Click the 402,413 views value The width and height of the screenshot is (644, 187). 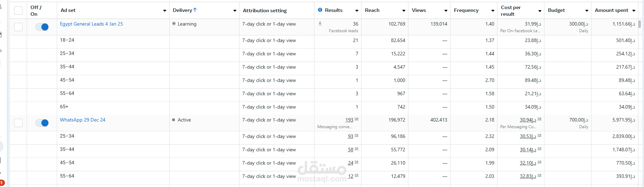click(x=439, y=120)
